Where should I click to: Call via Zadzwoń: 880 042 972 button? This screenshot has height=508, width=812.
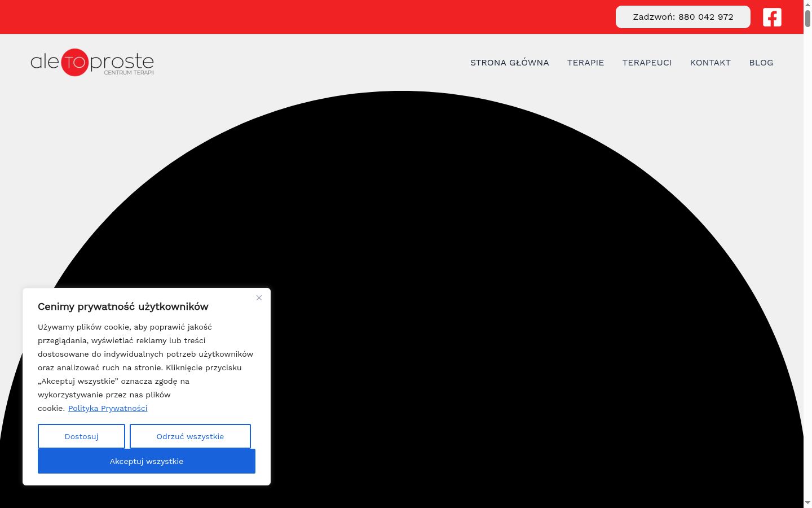point(683,17)
